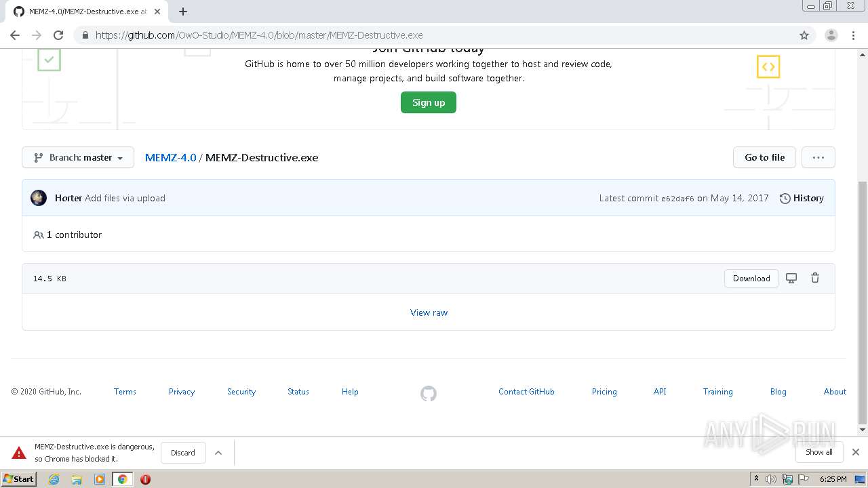Close the downloads bar X

pos(856,452)
